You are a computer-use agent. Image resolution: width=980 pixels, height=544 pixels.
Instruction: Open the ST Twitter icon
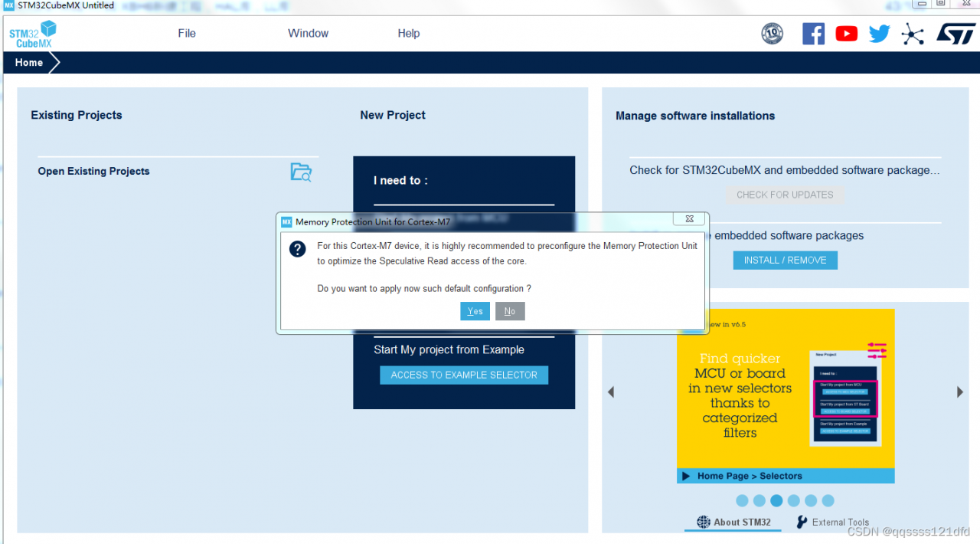click(x=879, y=34)
